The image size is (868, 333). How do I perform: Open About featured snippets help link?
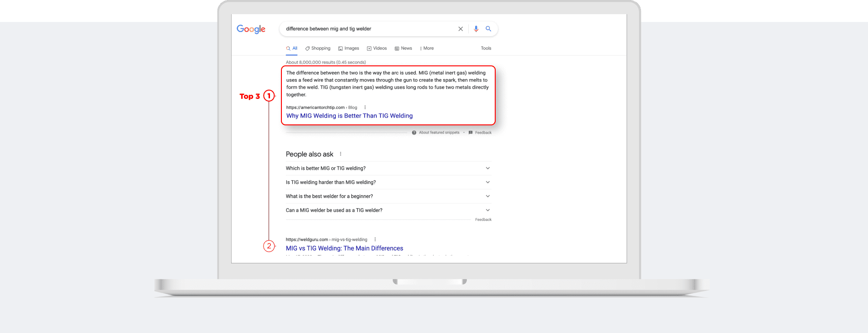[439, 133]
